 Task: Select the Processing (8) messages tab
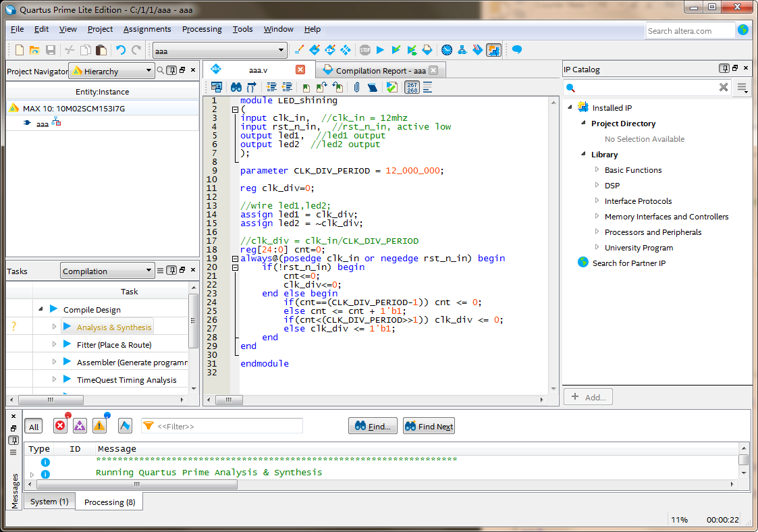[x=110, y=502]
